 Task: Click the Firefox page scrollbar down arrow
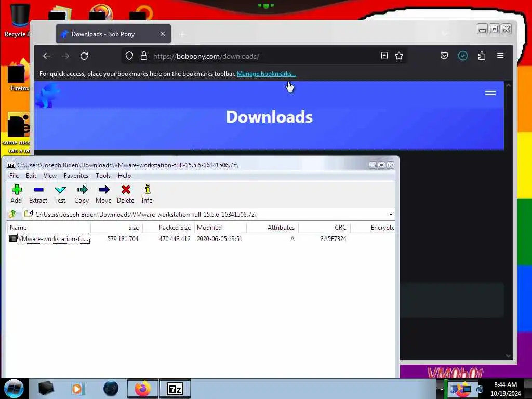coord(508,356)
